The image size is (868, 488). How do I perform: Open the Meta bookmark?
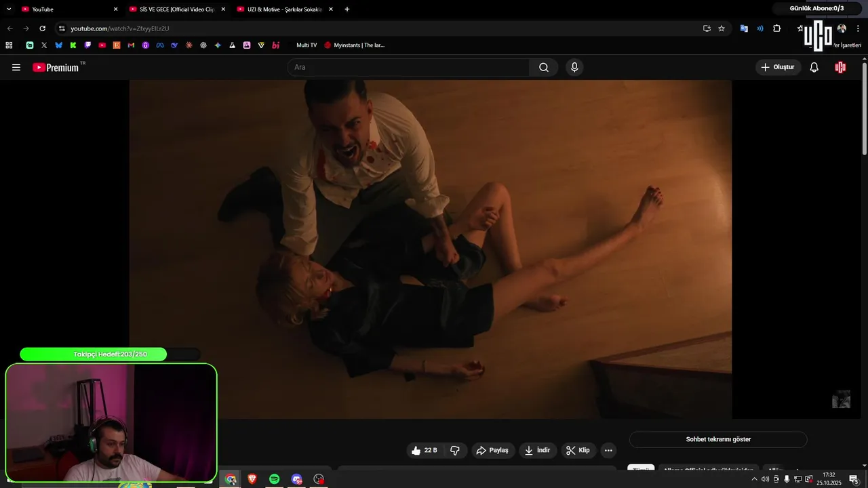pyautogui.click(x=160, y=45)
